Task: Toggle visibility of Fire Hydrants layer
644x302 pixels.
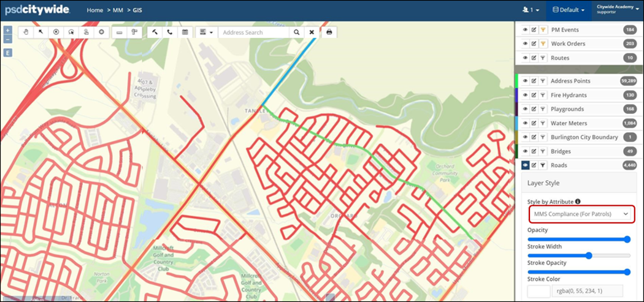Action: [x=525, y=95]
